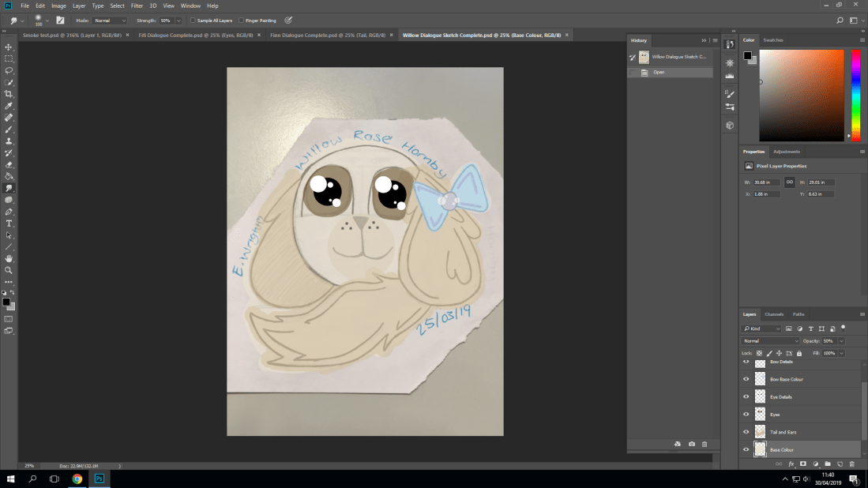The image size is (868, 488).
Task: Select the Hand tool
Action: tap(9, 258)
